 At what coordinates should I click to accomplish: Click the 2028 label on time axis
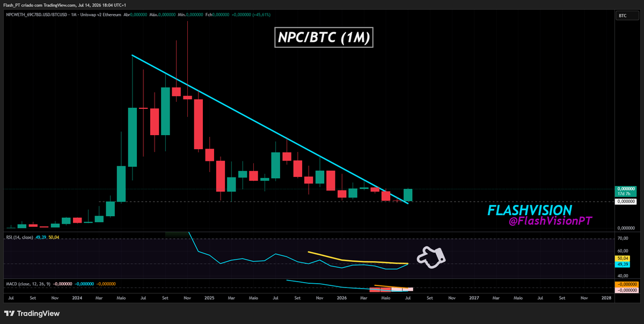click(x=606, y=297)
